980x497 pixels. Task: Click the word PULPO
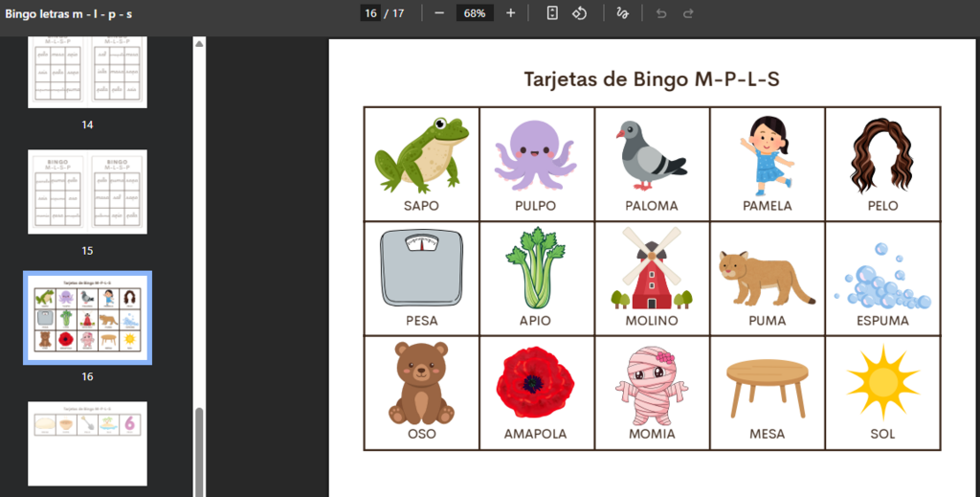tap(536, 206)
